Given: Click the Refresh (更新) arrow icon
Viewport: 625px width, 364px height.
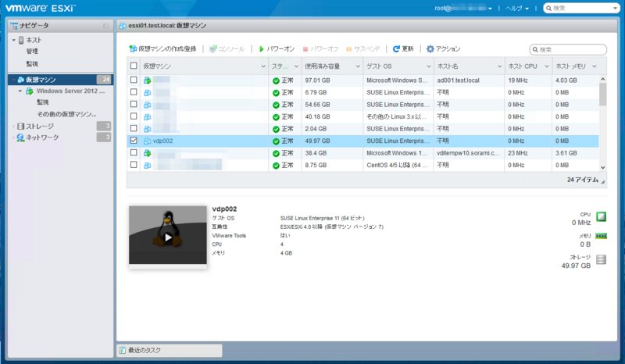Looking at the screenshot, I should pos(396,48).
